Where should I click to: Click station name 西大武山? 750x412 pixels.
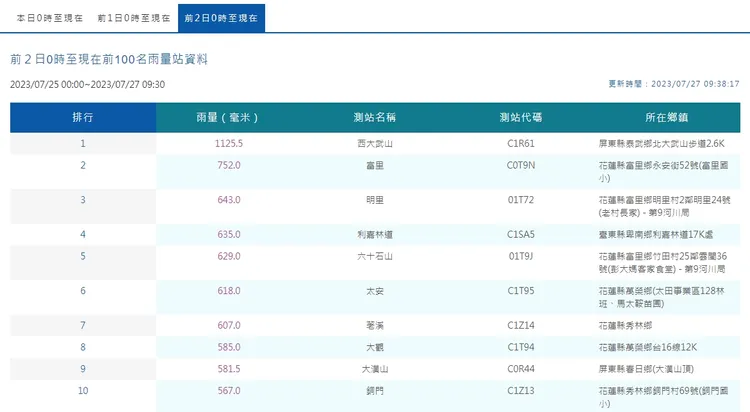pos(375,144)
